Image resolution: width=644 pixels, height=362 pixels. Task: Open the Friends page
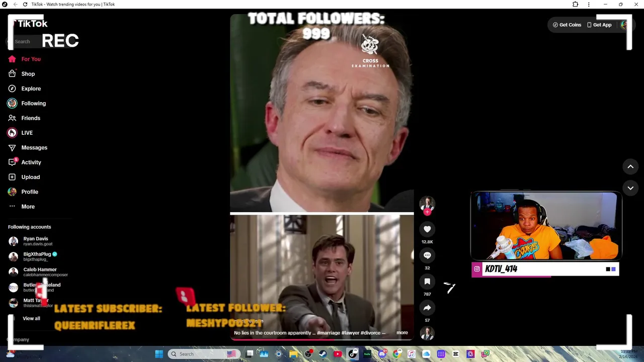click(x=24, y=118)
